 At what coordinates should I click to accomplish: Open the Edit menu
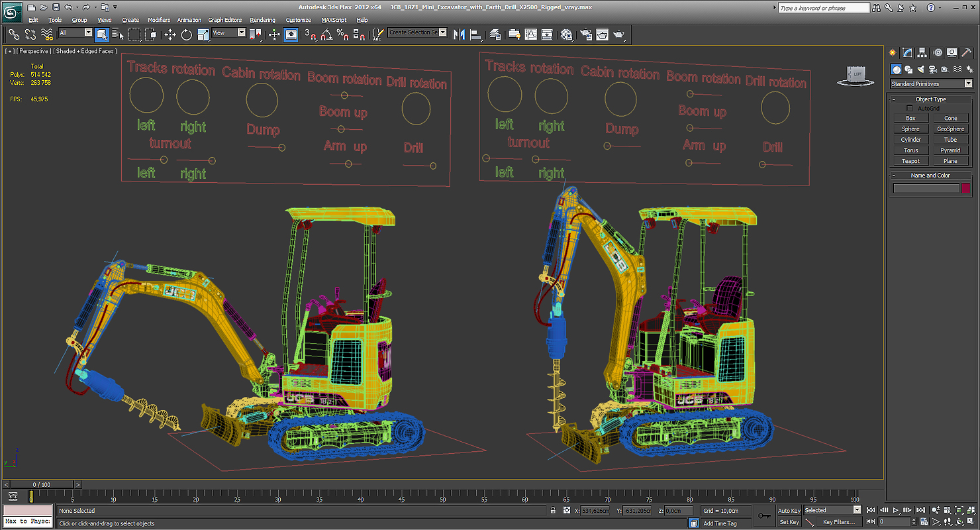tap(34, 20)
